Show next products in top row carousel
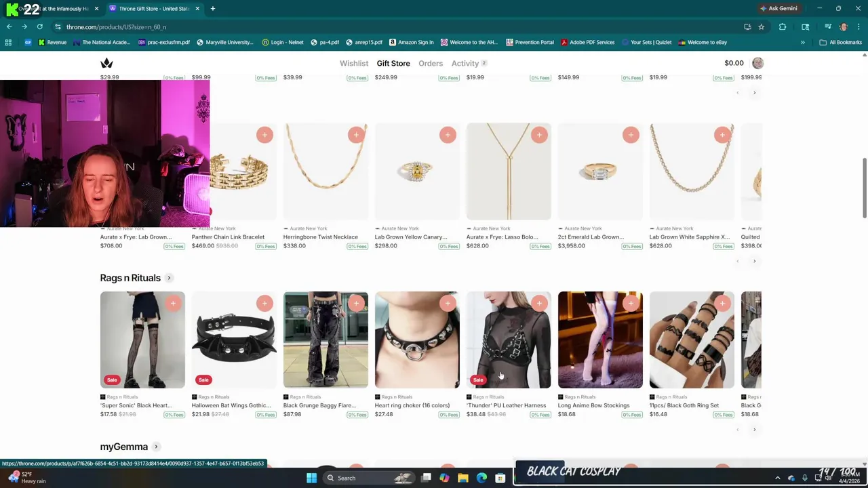 point(754,93)
